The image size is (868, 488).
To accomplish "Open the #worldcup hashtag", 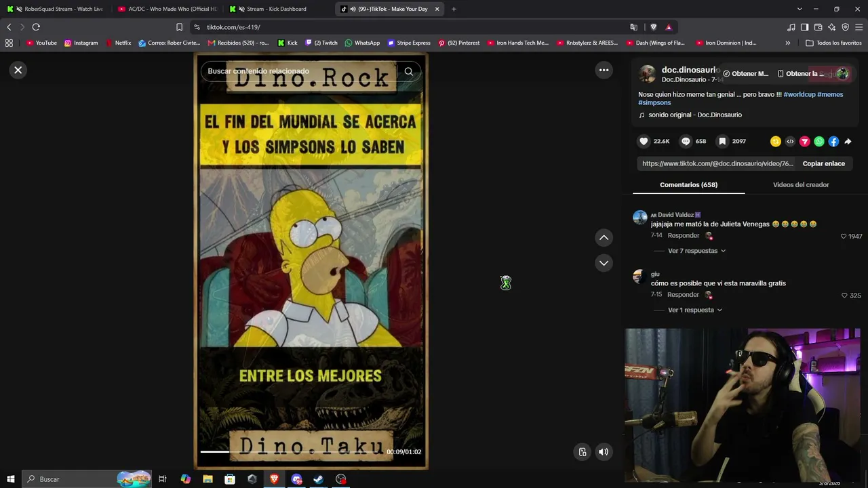I will (x=799, y=94).
